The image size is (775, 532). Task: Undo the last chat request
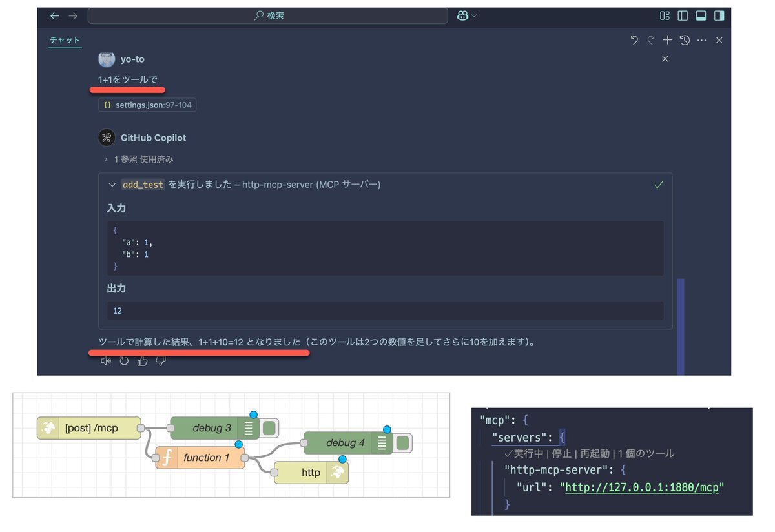(x=634, y=40)
